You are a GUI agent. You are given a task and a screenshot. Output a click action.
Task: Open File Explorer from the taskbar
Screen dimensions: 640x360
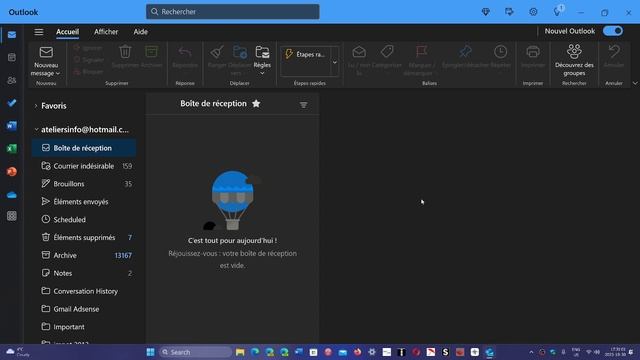point(240,352)
